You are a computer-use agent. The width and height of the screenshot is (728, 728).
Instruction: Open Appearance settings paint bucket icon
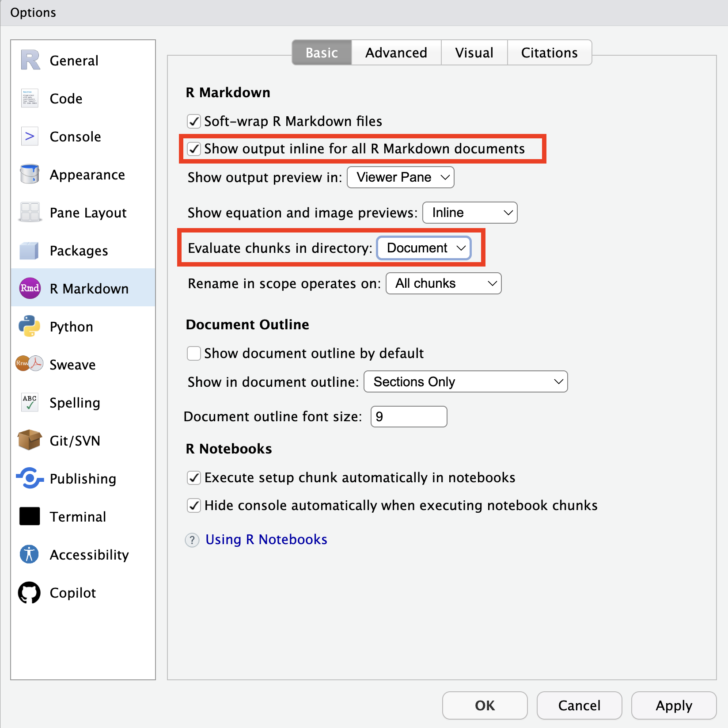(29, 174)
